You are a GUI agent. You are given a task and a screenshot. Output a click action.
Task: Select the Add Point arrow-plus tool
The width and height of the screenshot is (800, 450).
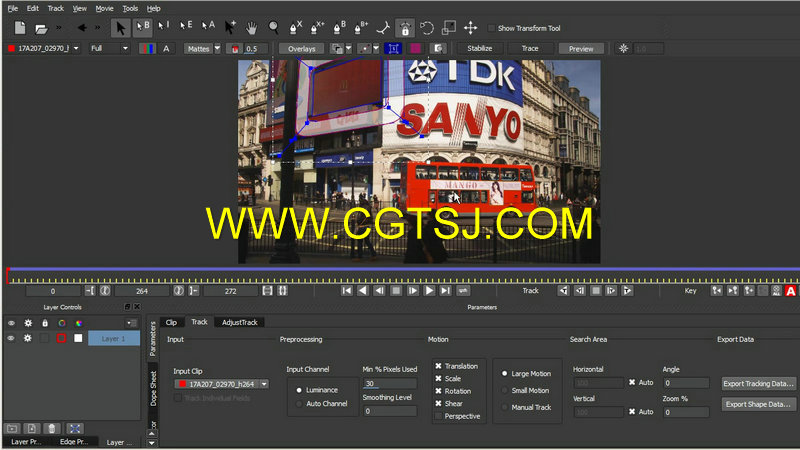click(230, 27)
